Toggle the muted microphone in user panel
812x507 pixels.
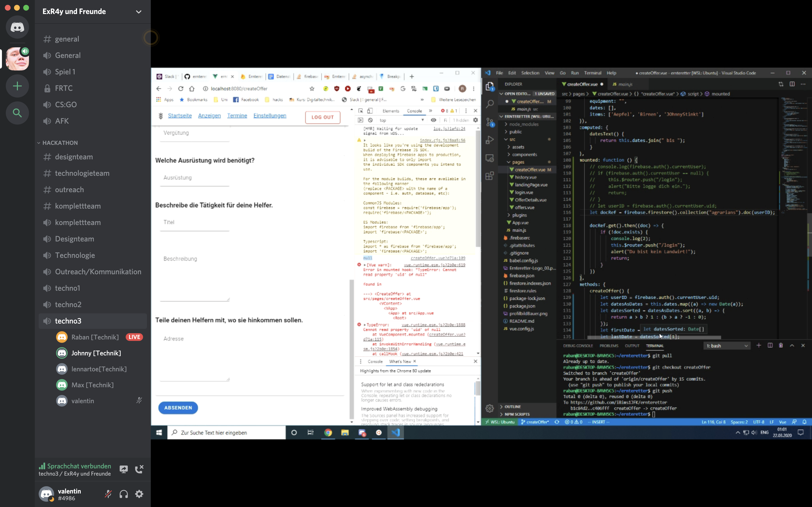tap(108, 494)
